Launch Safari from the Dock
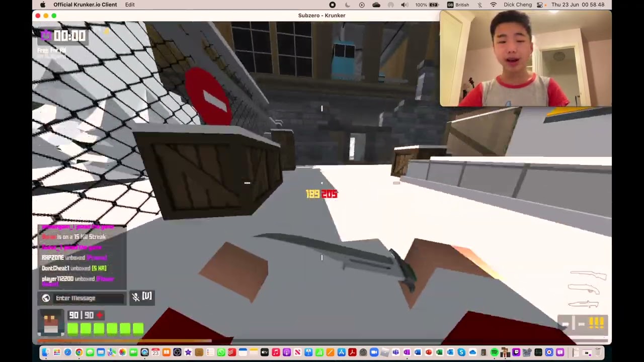This screenshot has width=644, height=362. pyautogui.click(x=68, y=352)
